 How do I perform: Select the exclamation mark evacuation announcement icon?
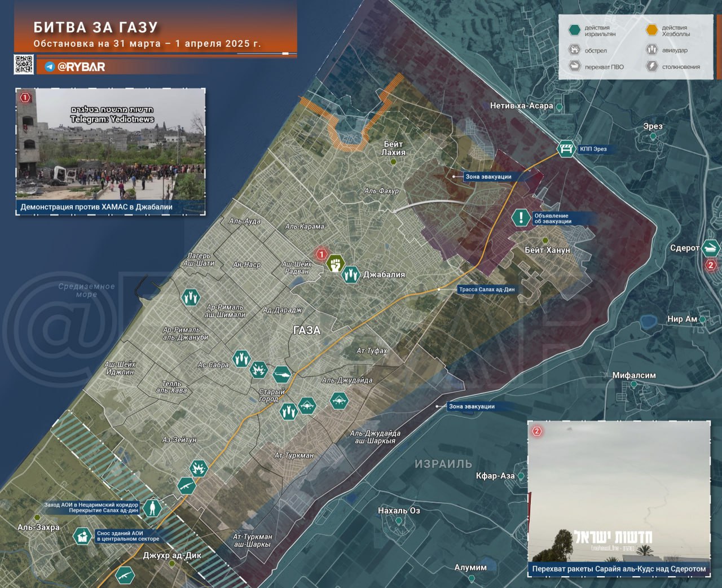[x=521, y=218]
